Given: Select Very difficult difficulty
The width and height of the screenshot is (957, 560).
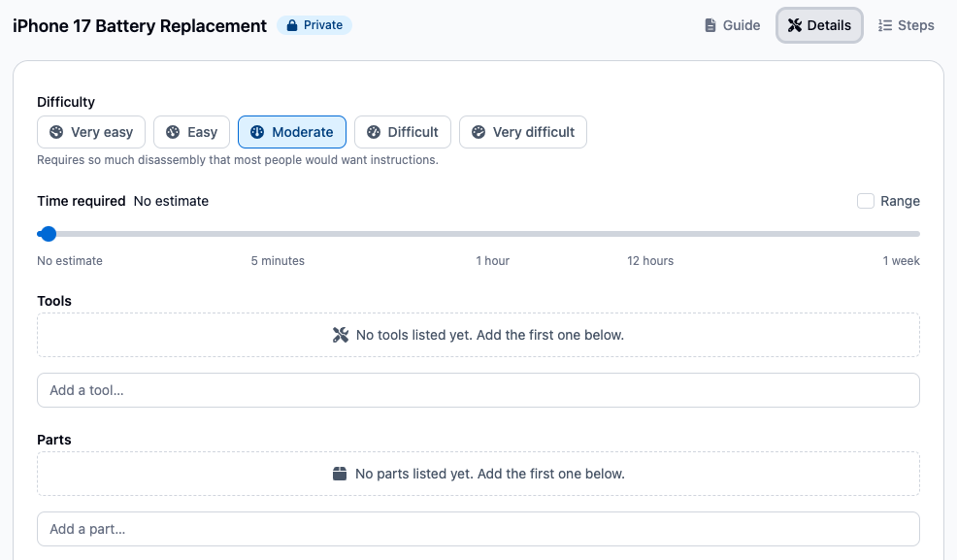Looking at the screenshot, I should [523, 132].
